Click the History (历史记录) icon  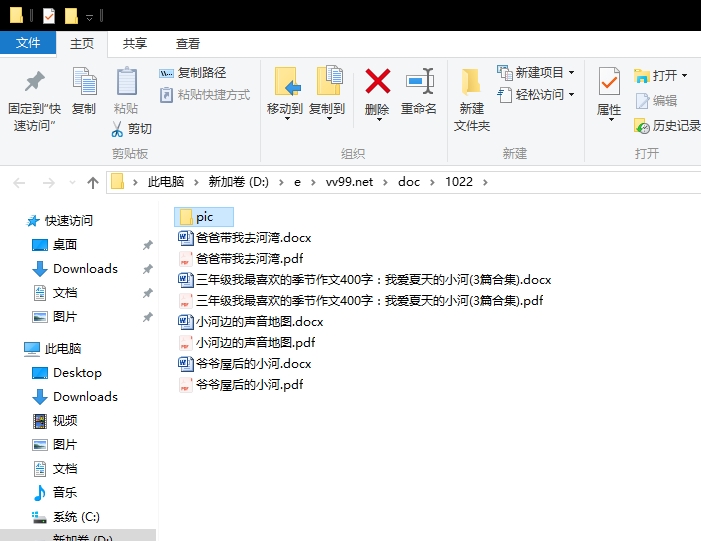point(642,126)
